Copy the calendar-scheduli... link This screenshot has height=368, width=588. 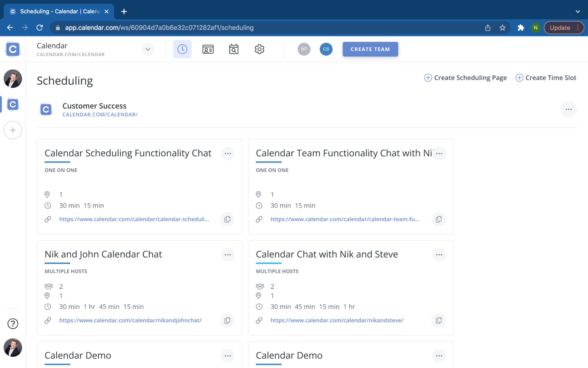click(x=227, y=219)
